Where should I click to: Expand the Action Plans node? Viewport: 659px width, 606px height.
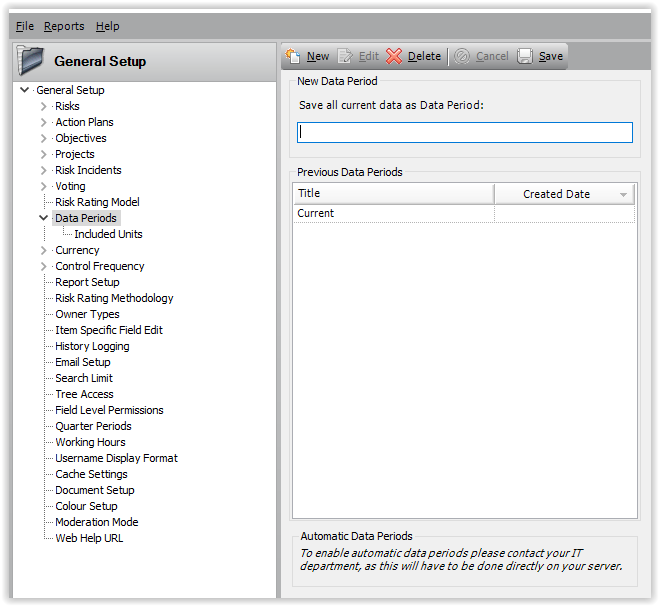point(43,122)
